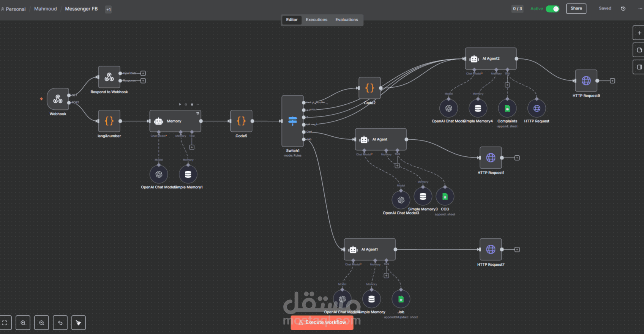Screen dimensions: 644x334
Task: Add a node after HTTP Request1
Action: click(517, 158)
